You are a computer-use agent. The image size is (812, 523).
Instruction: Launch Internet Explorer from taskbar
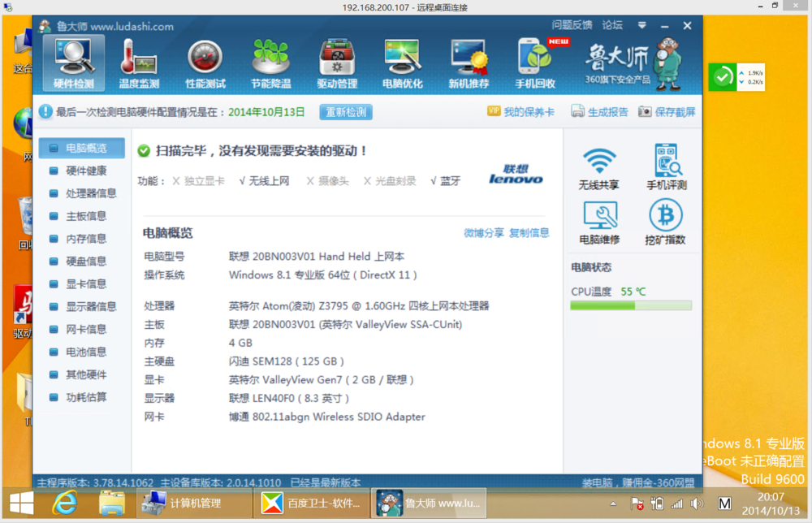[65, 503]
